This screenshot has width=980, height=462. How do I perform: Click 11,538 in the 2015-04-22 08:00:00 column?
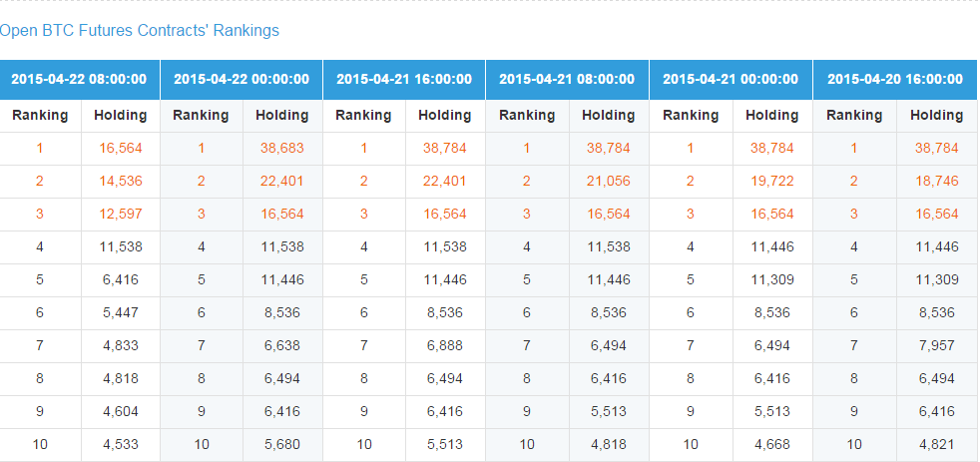121,246
